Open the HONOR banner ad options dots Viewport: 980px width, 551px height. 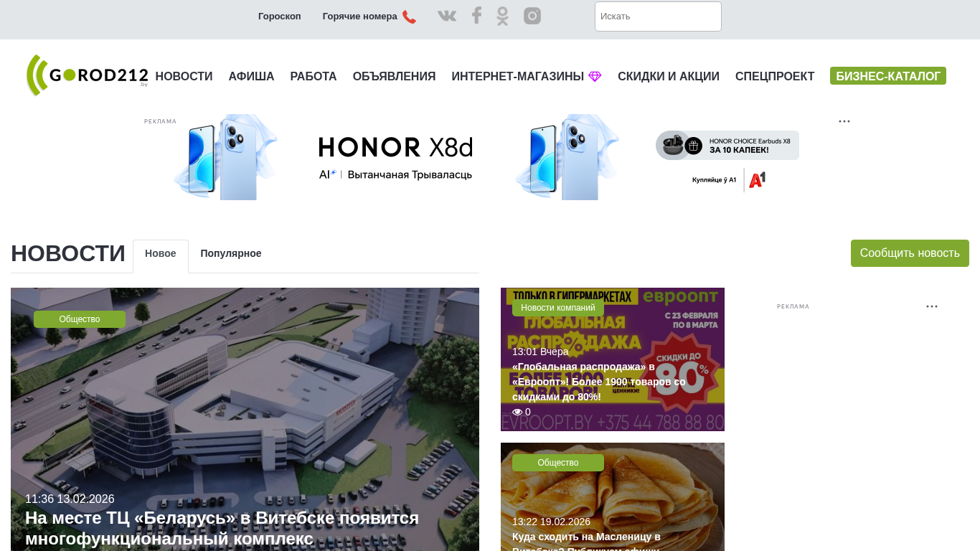(x=844, y=121)
